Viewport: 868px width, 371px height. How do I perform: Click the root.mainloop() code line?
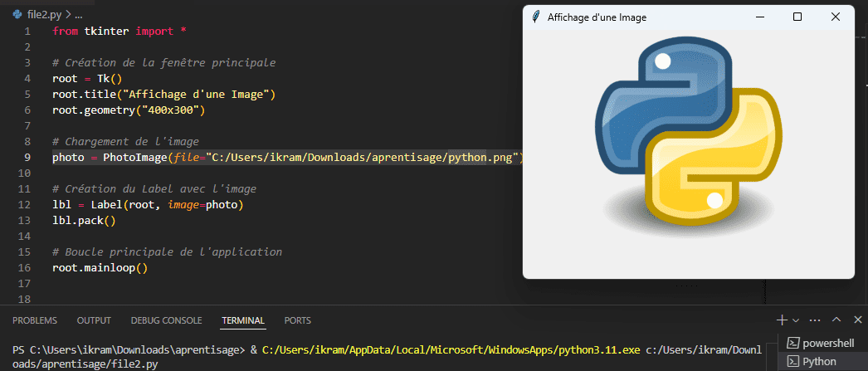100,268
